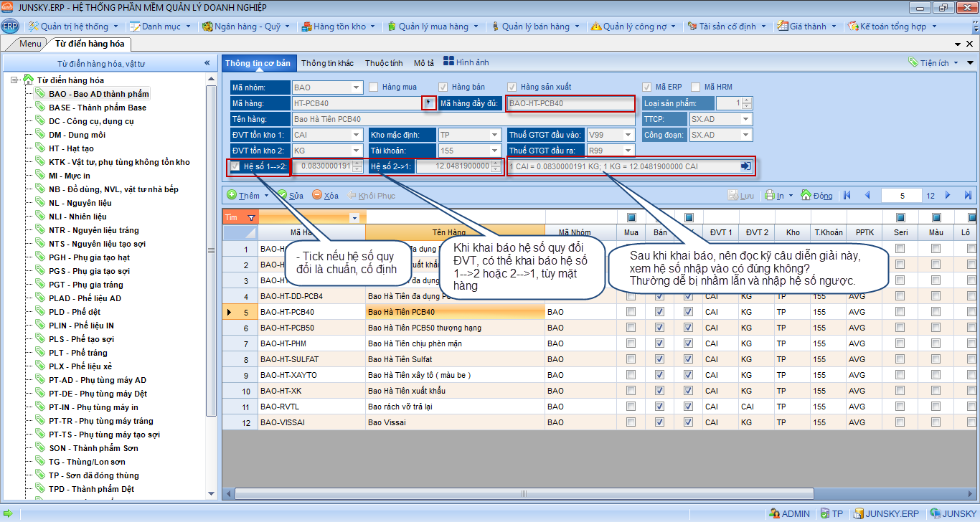Click the next record arrow icon

(948, 195)
